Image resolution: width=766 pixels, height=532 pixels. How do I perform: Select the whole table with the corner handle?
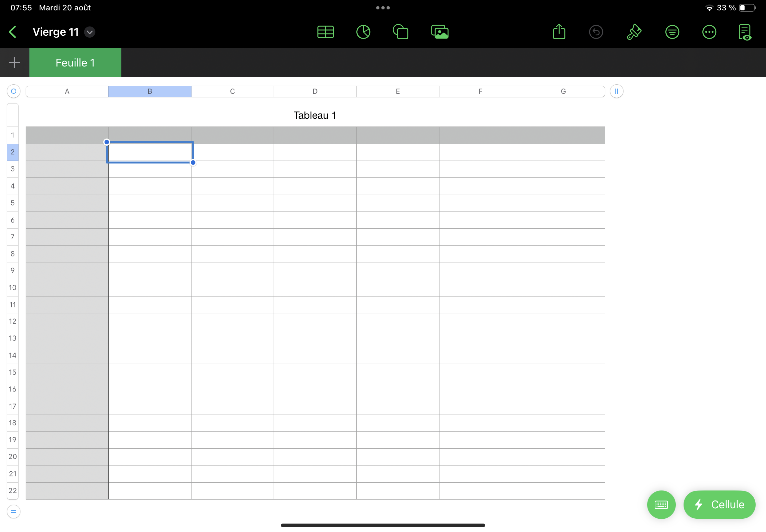pos(14,91)
